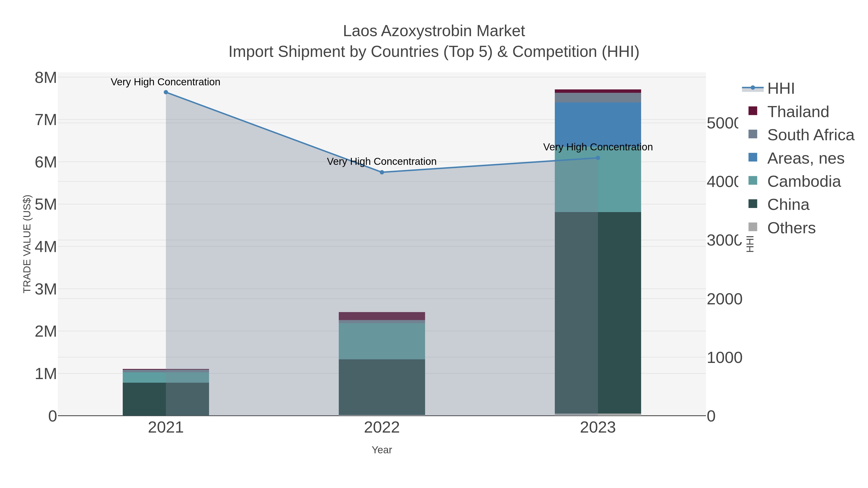Click the China segment of 2023 bar
868x488 pixels.
(598, 313)
